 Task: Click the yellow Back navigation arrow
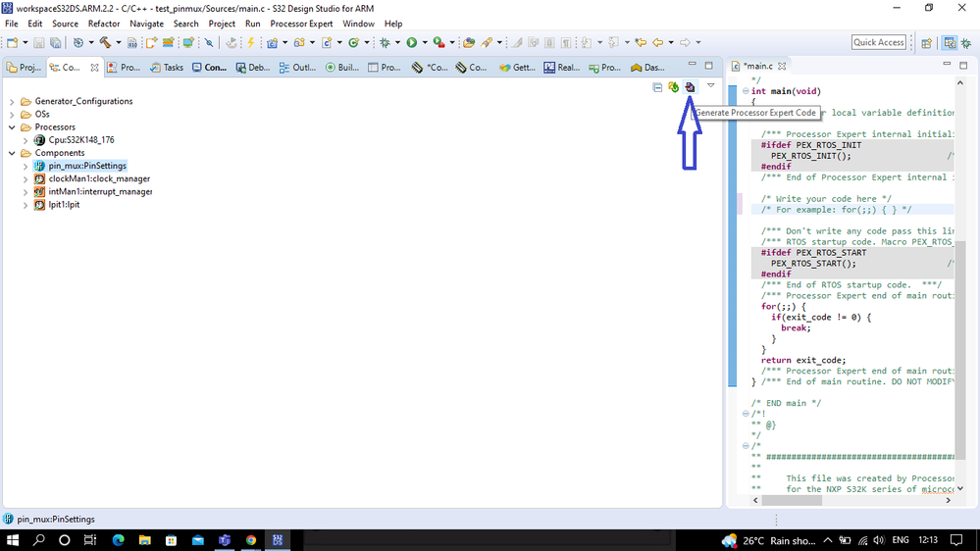[658, 42]
